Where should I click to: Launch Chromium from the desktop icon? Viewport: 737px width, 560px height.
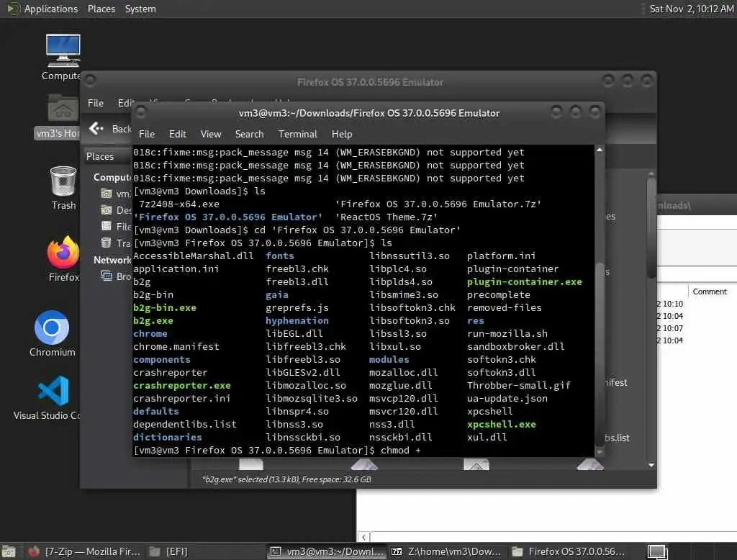pos(52,328)
